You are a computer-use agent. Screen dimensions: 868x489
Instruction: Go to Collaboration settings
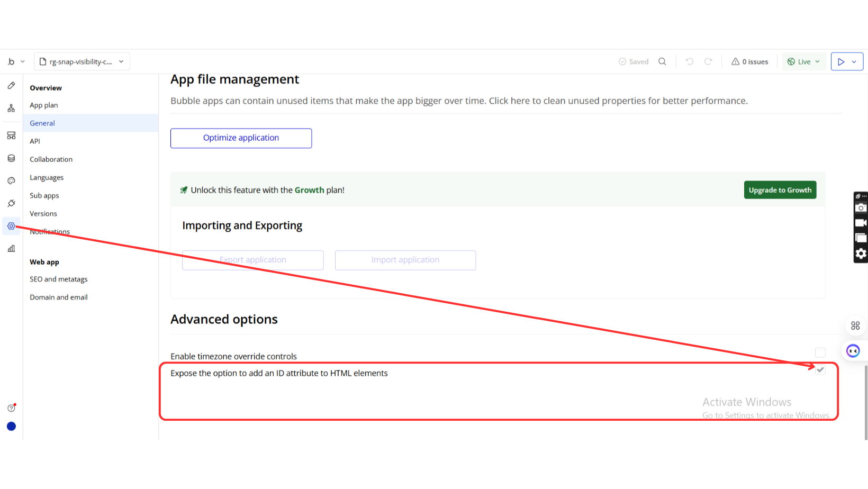tap(51, 159)
